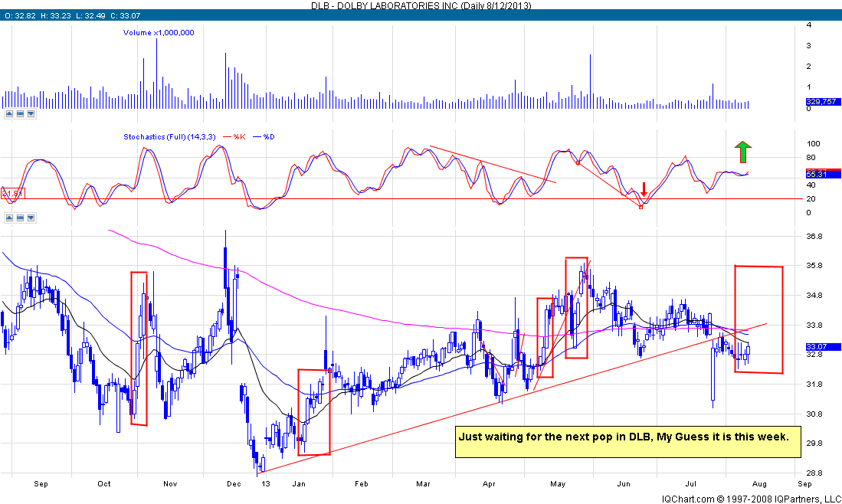Click the Volume x1,000,000 label
The image size is (842, 504).
(x=159, y=33)
